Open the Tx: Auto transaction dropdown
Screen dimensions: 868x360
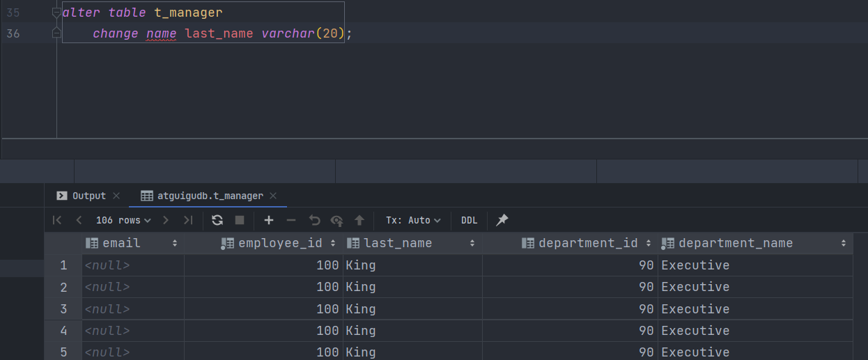[x=413, y=220]
